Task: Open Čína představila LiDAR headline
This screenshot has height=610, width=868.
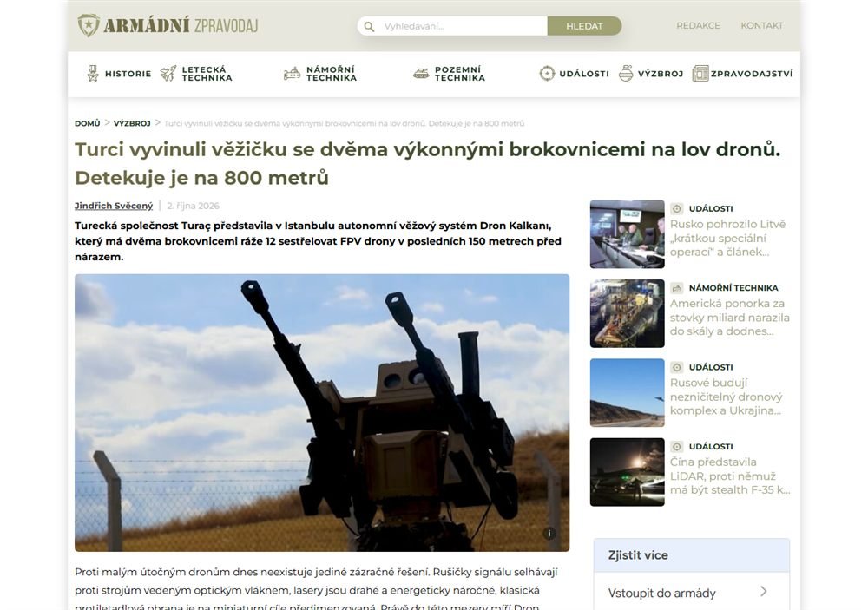Action: pyautogui.click(x=730, y=476)
